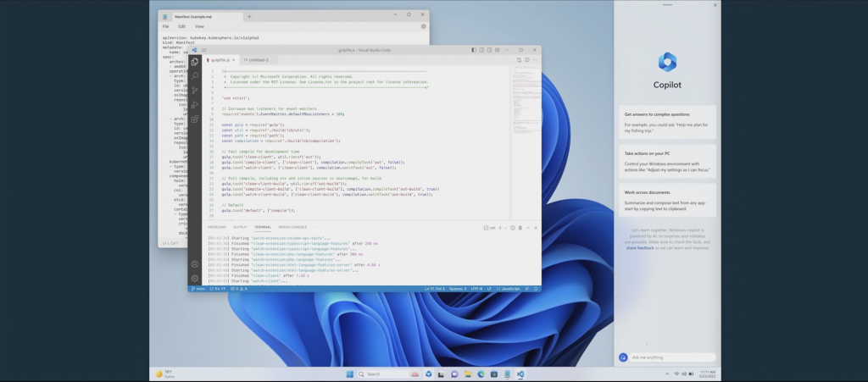Kill the terminal with the trash icon
Image resolution: width=868 pixels, height=382 pixels.
(x=520, y=228)
